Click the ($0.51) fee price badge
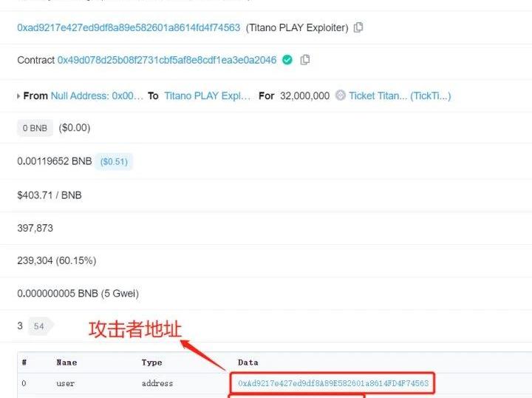Screen dimensions: 532x398 (x=114, y=161)
